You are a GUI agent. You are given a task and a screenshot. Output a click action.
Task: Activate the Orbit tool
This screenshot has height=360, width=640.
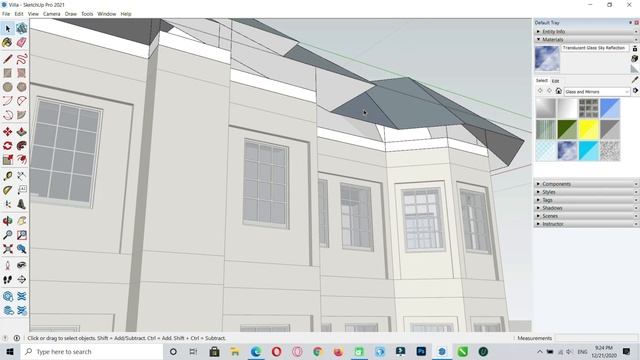(x=8, y=221)
